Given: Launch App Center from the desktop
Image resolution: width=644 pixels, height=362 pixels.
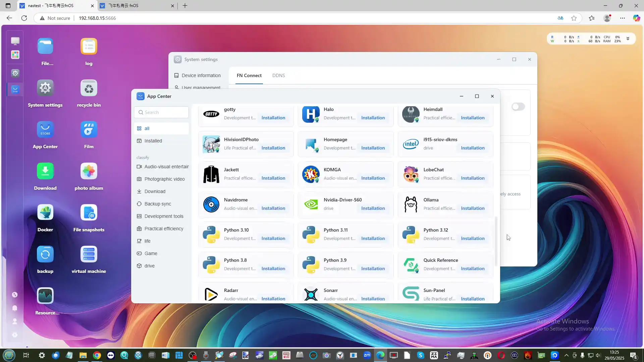Looking at the screenshot, I should click(x=45, y=129).
